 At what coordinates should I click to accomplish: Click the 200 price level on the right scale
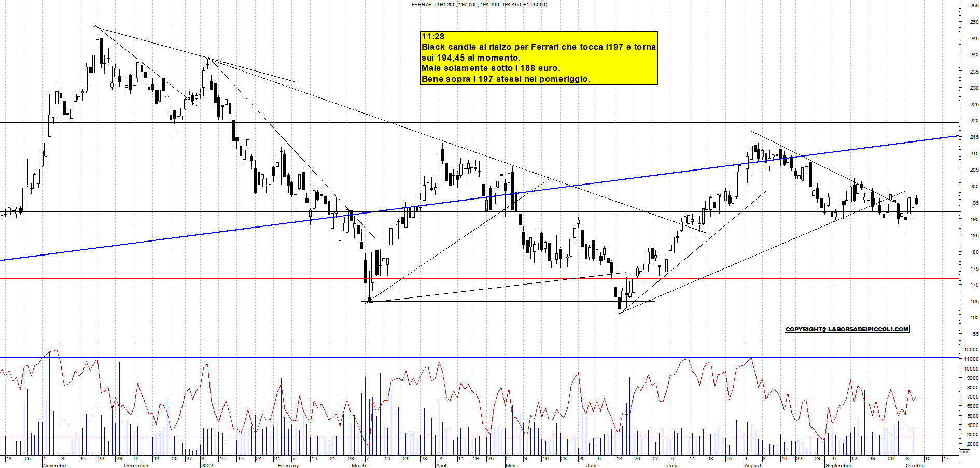(x=974, y=186)
